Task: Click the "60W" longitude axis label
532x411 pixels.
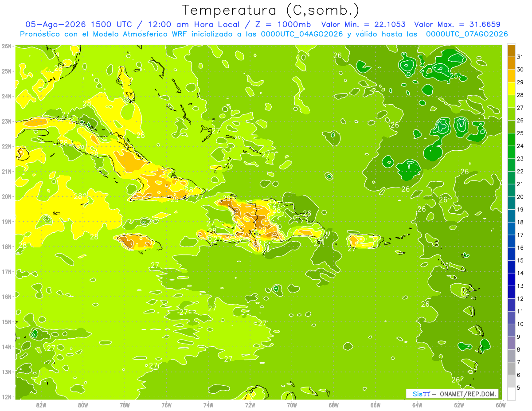Action: tap(500, 405)
